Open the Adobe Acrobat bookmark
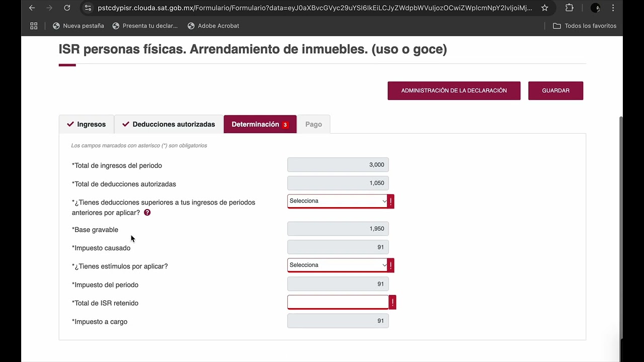 pos(213,26)
